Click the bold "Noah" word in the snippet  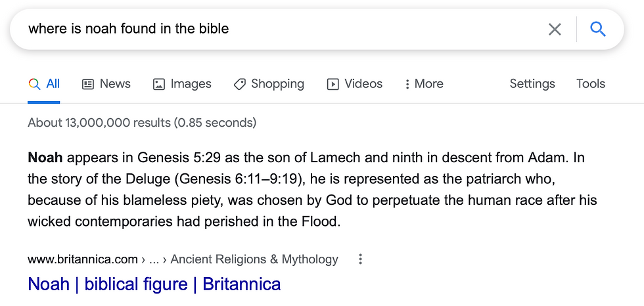[45, 158]
